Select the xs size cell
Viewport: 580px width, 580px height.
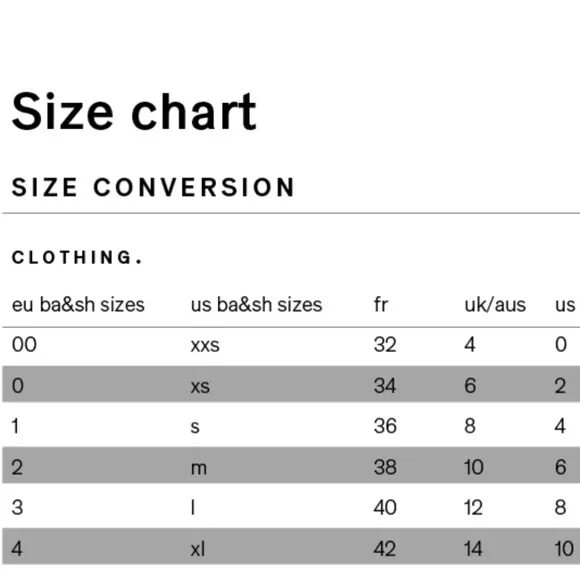200,387
